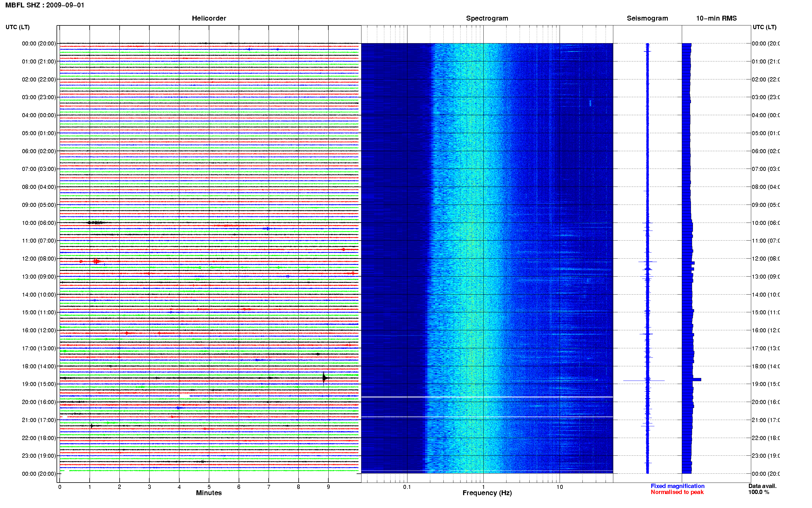Click the tallest RMS bar near 18:50
Image resolution: width=812 pixels, height=508 pixels.
tap(692, 379)
